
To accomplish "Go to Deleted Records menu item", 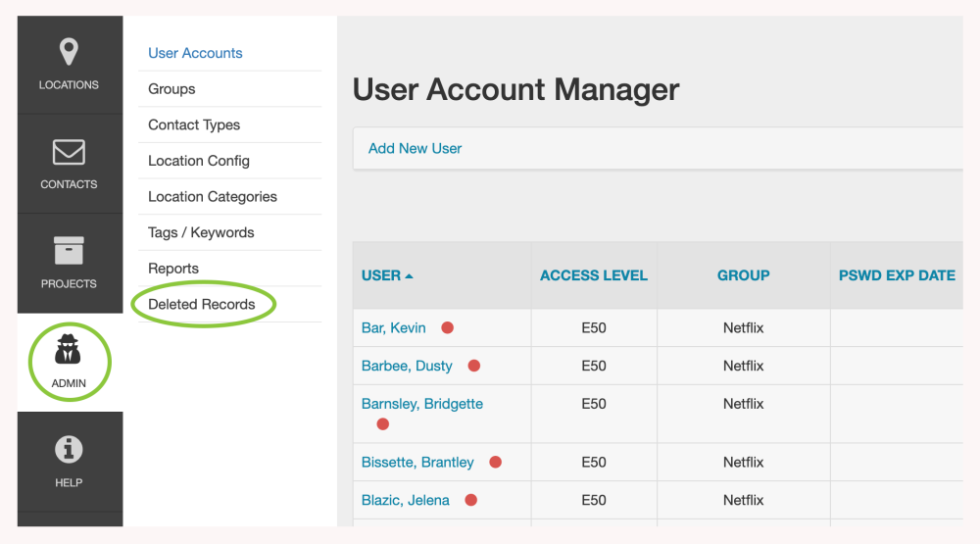I will [202, 305].
